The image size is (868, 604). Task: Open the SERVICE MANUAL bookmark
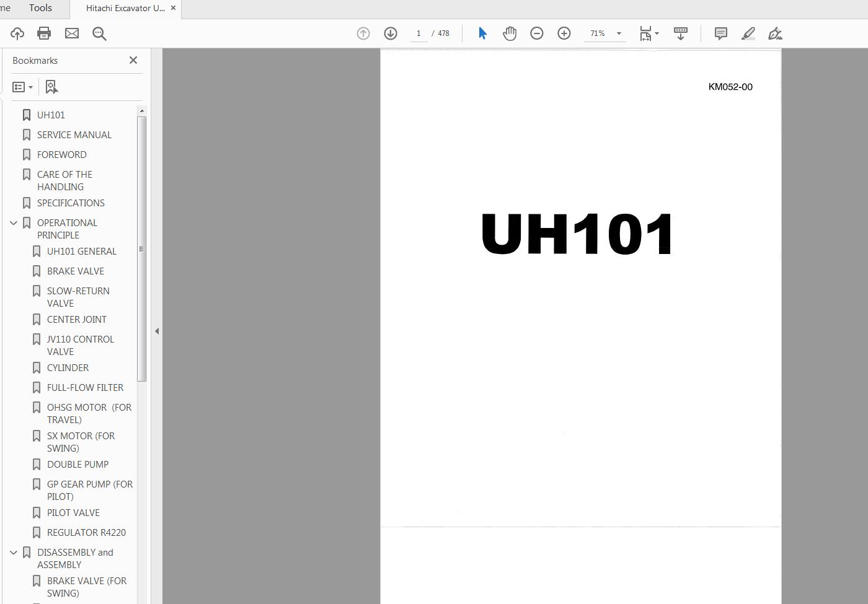point(74,135)
